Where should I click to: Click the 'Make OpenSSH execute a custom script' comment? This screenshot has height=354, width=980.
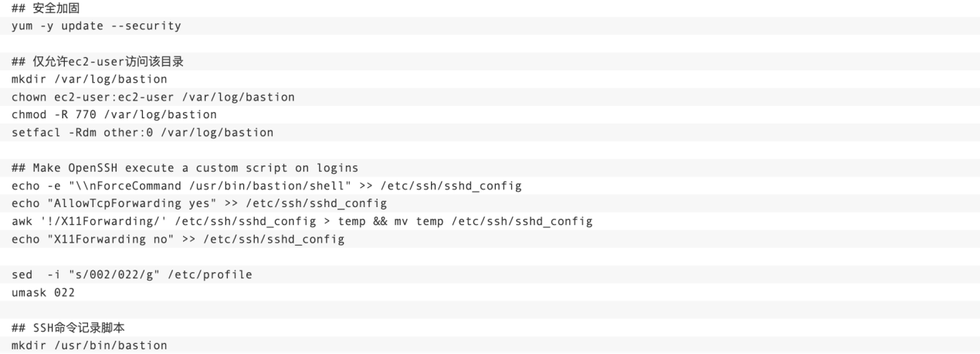(184, 168)
